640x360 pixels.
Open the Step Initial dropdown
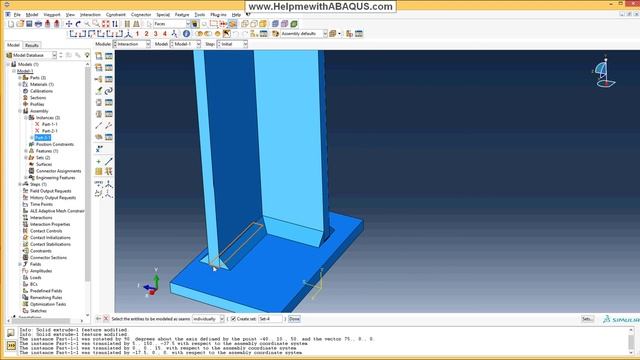pos(232,44)
